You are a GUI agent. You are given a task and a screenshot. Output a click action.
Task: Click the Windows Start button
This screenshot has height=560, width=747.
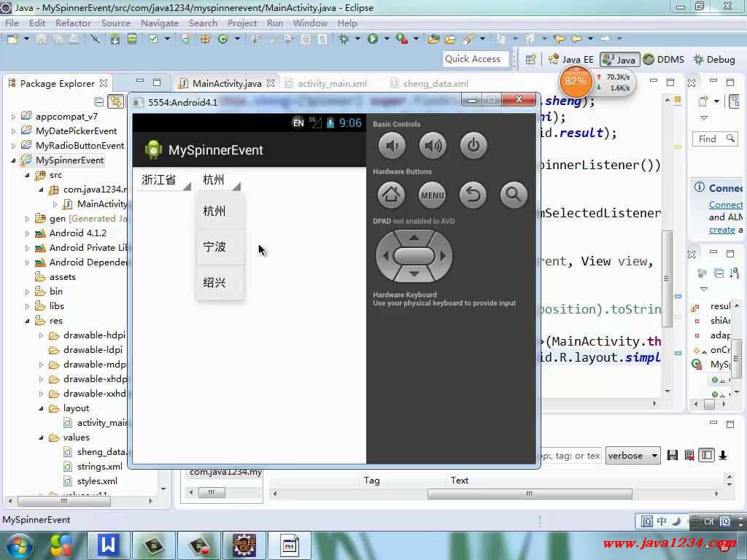click(18, 545)
